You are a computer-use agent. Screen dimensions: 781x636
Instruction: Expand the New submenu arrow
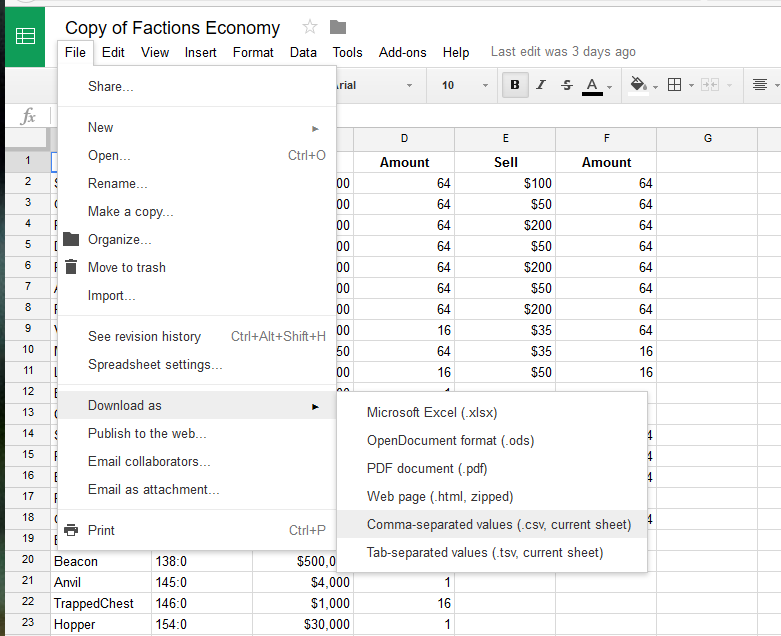click(315, 128)
